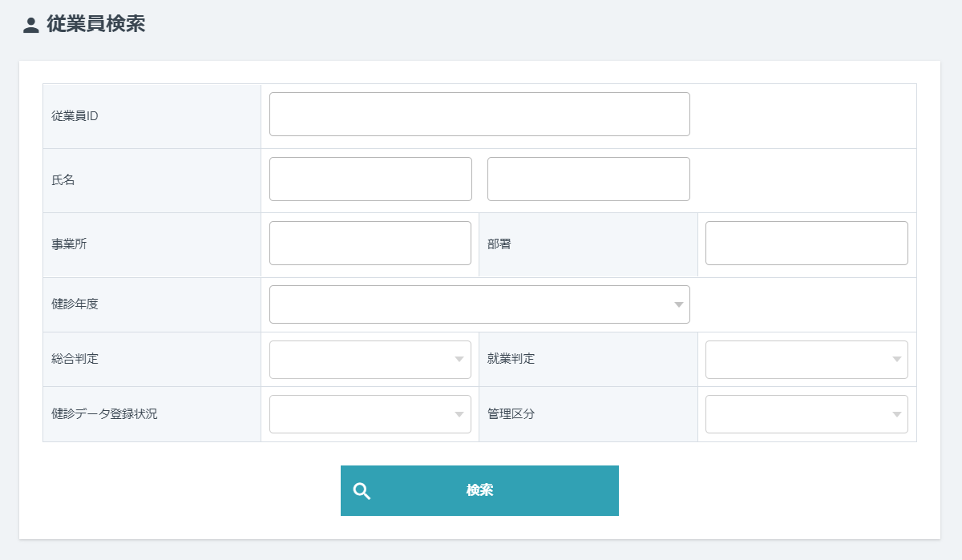Click the 部署 field label
The height and width of the screenshot is (560, 962).
pos(499,244)
